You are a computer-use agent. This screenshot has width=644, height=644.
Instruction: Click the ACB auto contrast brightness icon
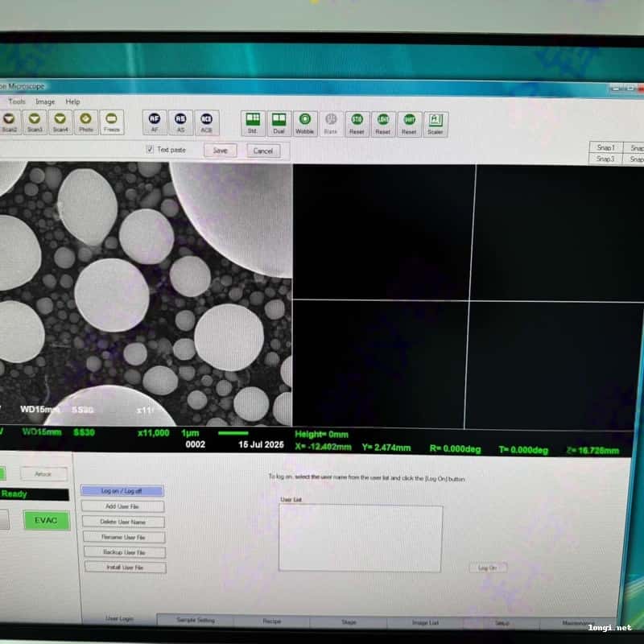[206, 121]
